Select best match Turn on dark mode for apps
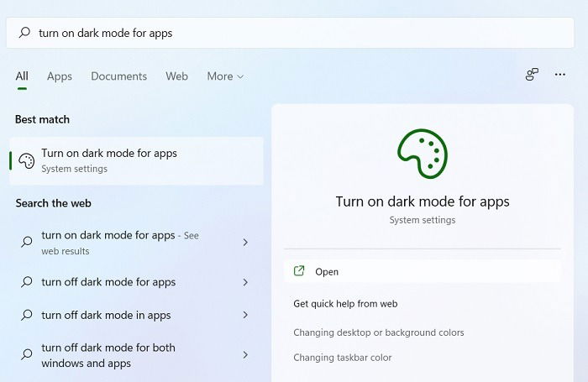 136,161
